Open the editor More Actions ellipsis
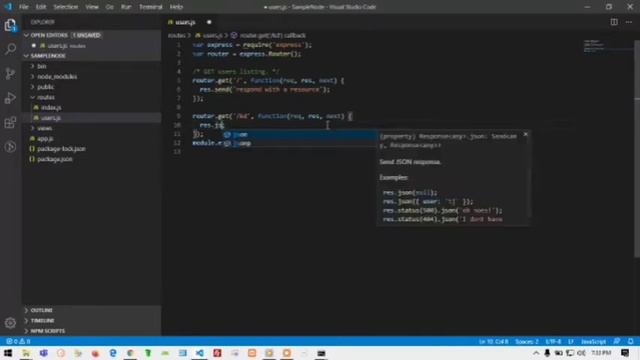 click(x=629, y=22)
